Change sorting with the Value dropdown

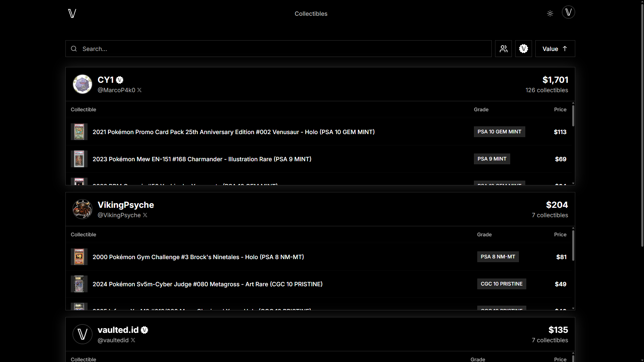pyautogui.click(x=550, y=49)
